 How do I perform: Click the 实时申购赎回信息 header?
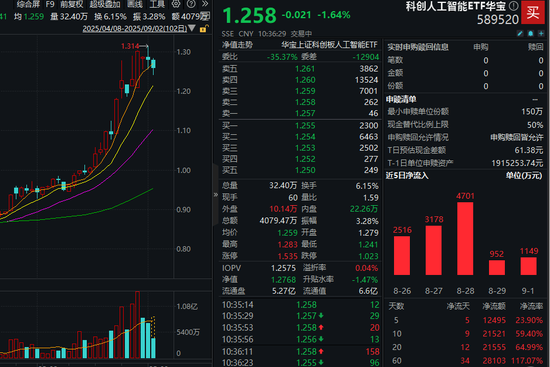[418, 47]
